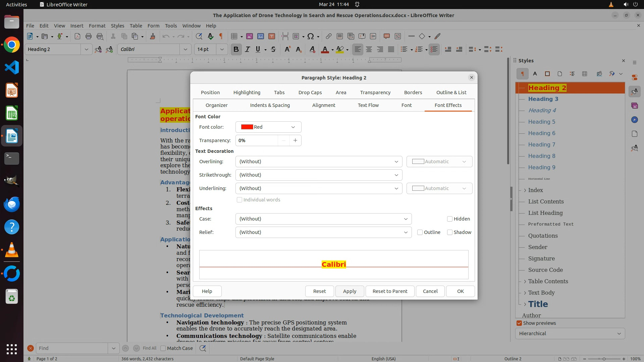Click the Bold formatting icon

(x=236, y=50)
